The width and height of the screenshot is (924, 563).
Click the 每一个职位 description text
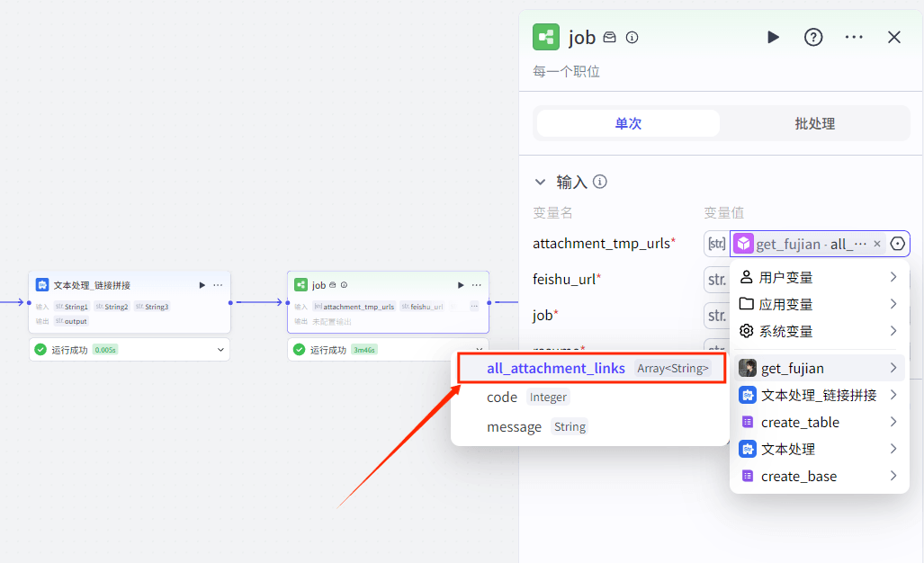[x=566, y=72]
